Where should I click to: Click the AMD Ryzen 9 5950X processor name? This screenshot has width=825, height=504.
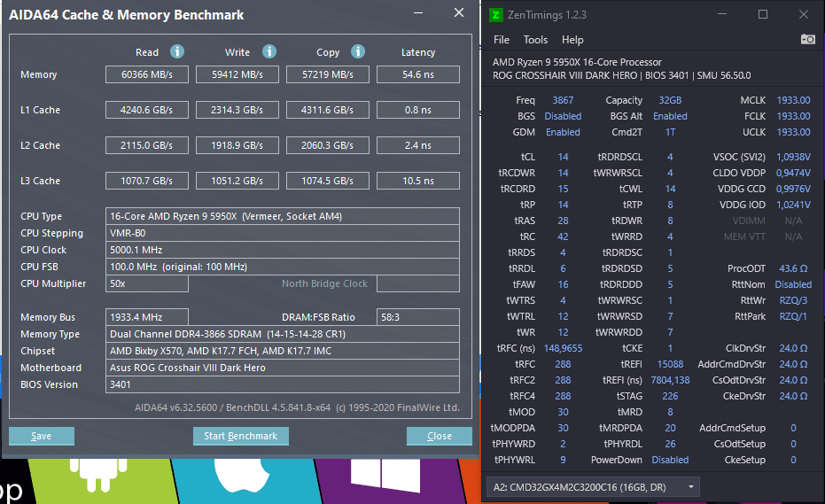pyautogui.click(x=577, y=62)
